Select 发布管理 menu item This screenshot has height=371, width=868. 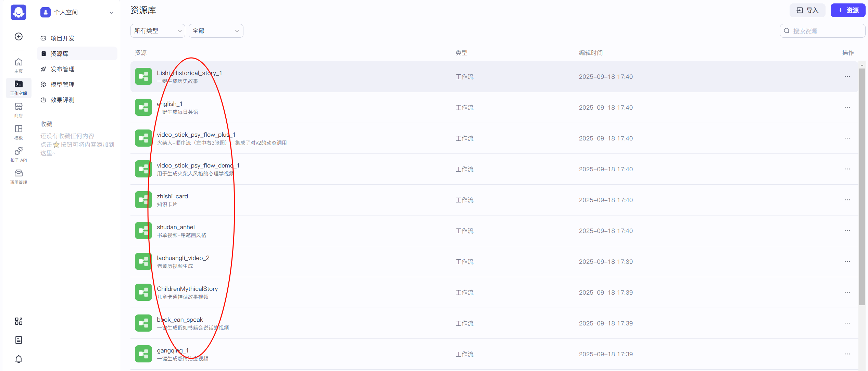pos(62,69)
